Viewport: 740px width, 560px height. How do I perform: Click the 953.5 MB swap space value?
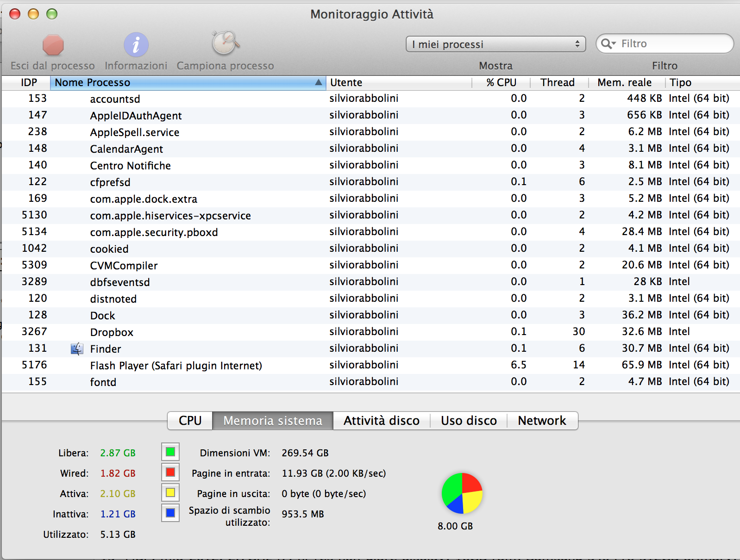click(303, 514)
